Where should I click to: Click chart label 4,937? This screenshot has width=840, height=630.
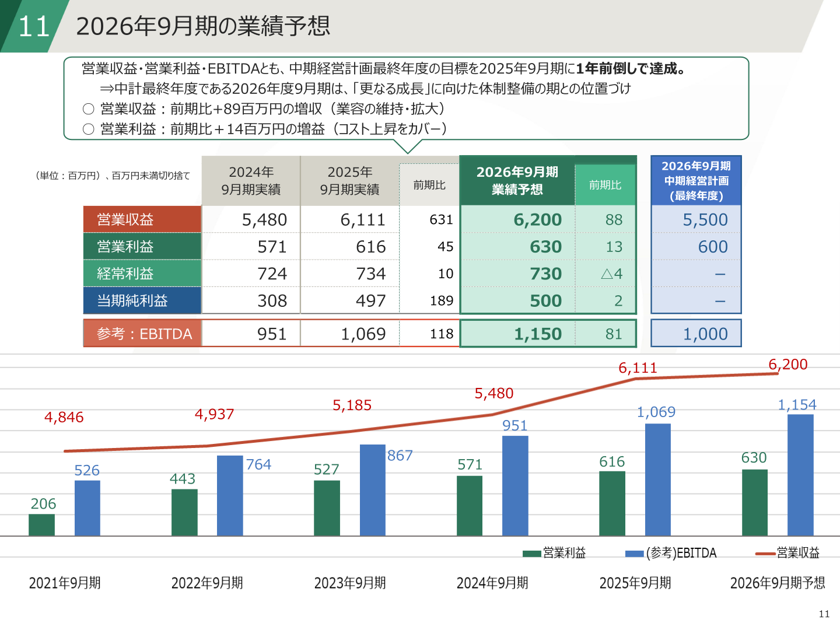pos(214,415)
